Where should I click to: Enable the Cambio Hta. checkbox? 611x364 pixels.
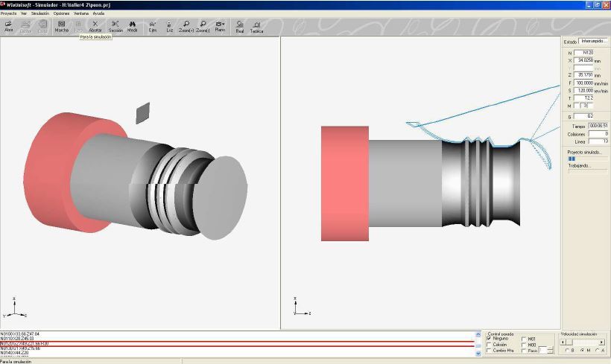489,351
